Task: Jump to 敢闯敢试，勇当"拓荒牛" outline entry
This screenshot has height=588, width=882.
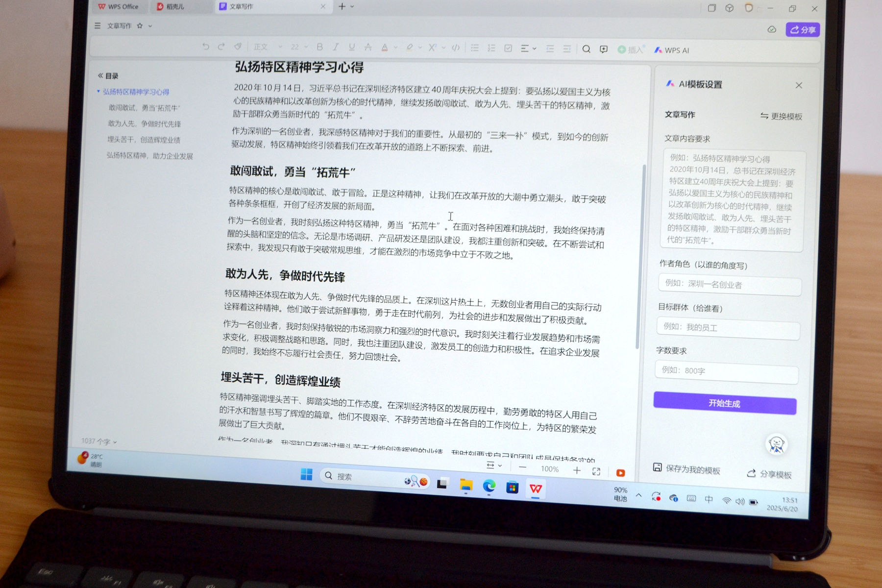Action: [x=144, y=108]
